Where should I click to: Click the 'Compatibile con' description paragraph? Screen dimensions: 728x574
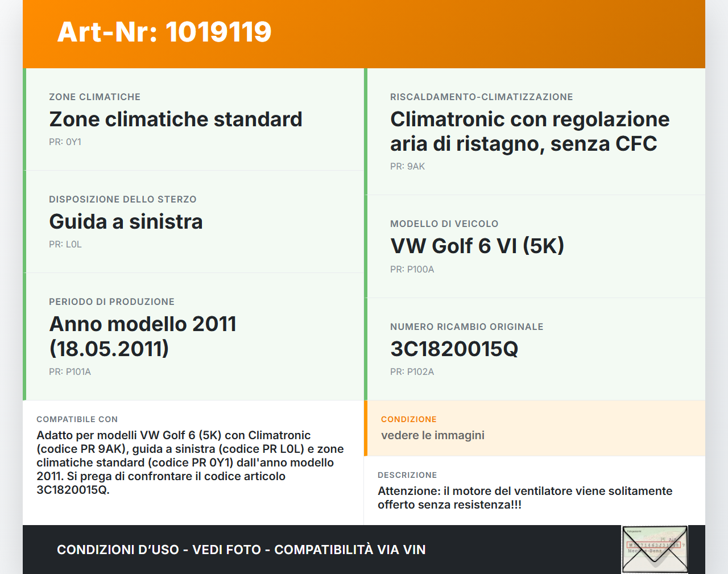[x=190, y=462]
